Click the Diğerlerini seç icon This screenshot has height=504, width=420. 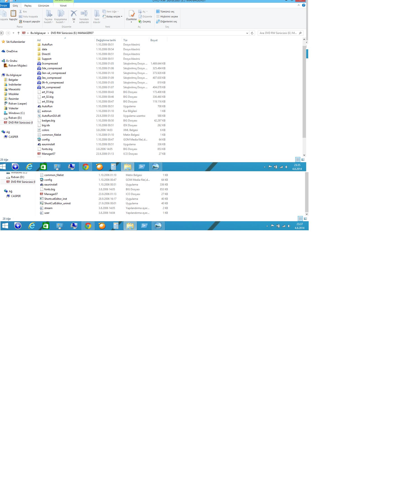point(158,21)
